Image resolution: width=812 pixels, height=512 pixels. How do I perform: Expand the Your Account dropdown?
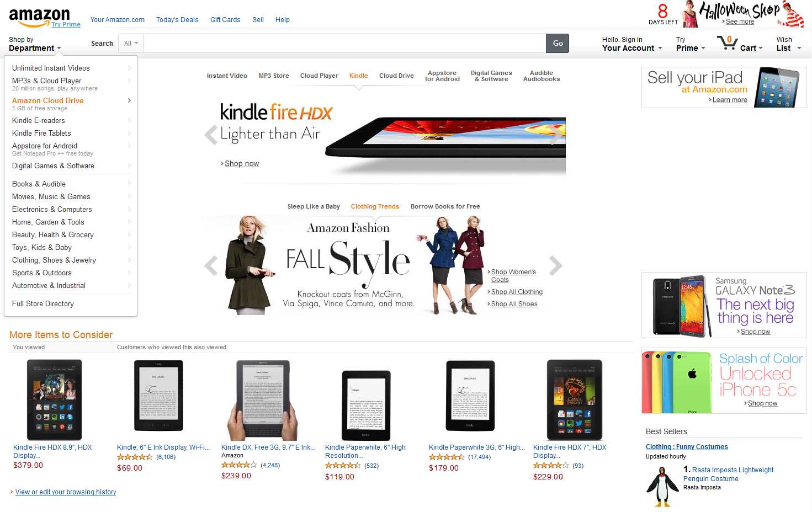[x=632, y=44]
